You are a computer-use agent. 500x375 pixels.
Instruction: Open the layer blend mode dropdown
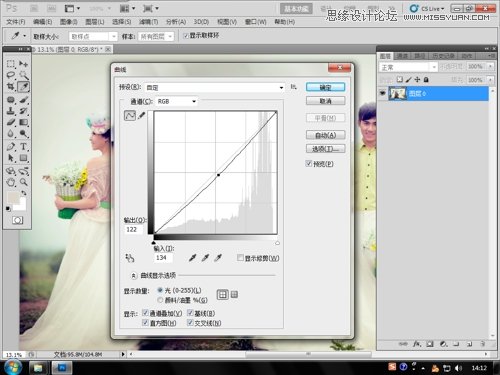[408, 67]
